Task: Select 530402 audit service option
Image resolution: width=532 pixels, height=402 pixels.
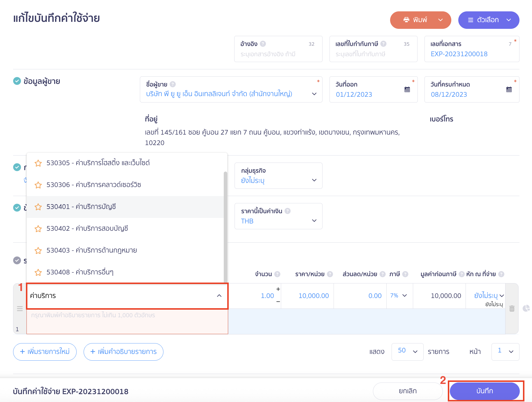Action: (87, 228)
